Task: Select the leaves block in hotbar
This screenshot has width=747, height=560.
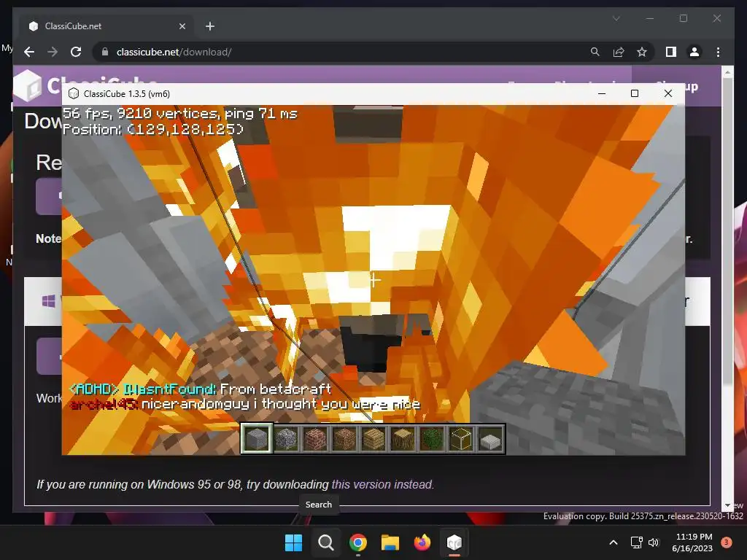Action: click(x=432, y=438)
